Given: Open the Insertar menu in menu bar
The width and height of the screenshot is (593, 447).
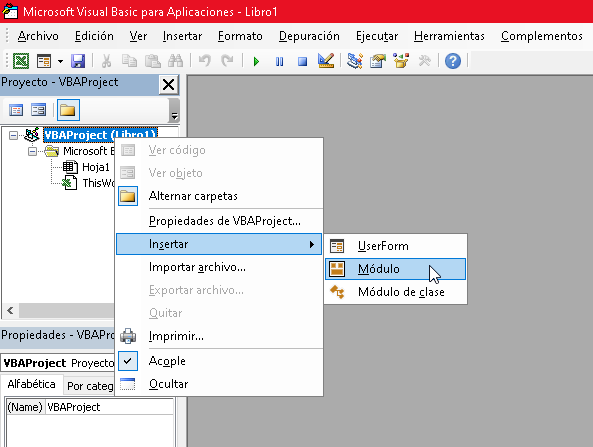Looking at the screenshot, I should [182, 36].
